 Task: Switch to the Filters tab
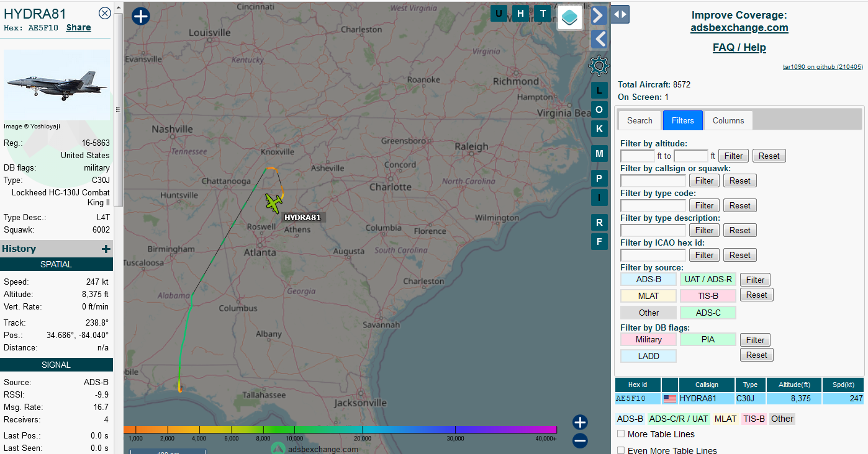point(683,120)
